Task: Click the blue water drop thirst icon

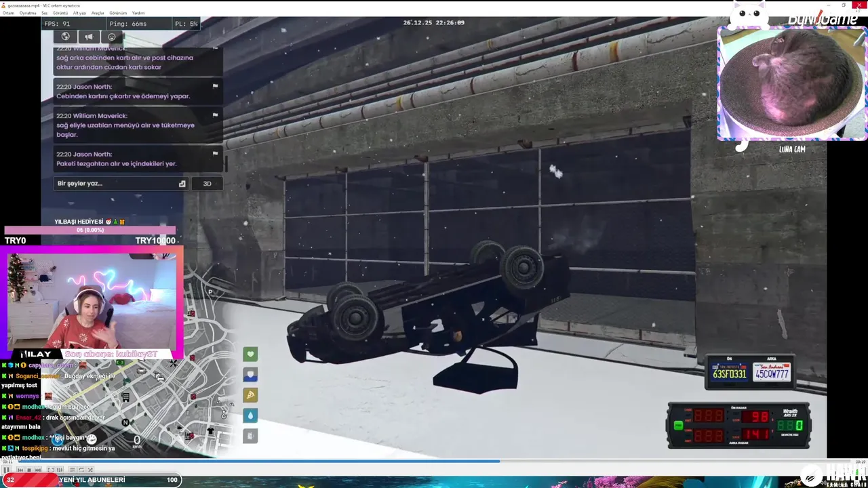Action: pyautogui.click(x=250, y=415)
